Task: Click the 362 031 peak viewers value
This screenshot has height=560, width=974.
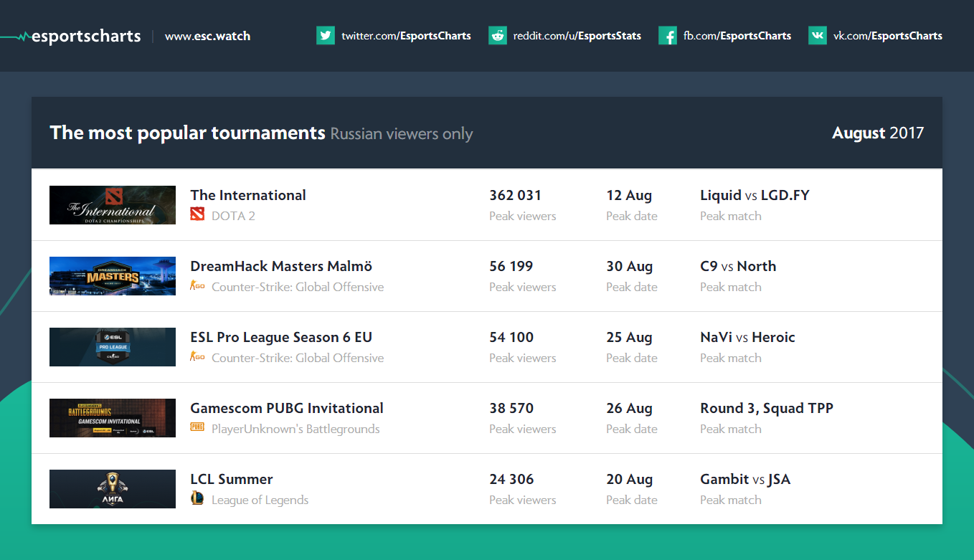Action: pyautogui.click(x=515, y=195)
